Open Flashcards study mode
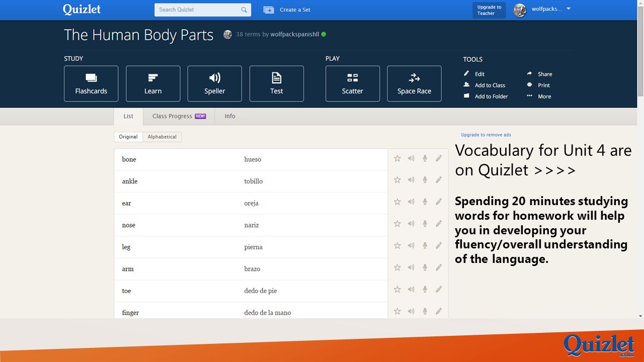This screenshot has height=362, width=644. 91,83
